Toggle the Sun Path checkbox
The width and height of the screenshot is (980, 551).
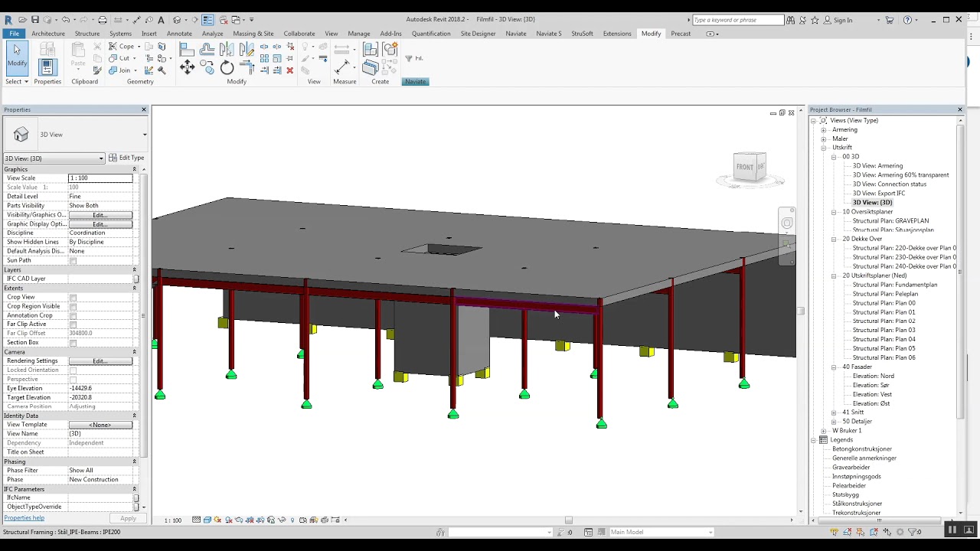point(73,261)
